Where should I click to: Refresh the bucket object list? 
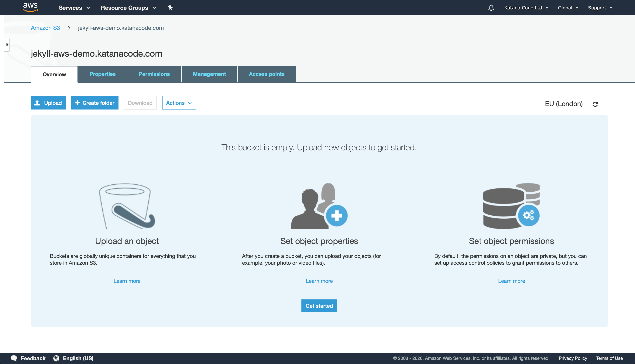pos(596,104)
